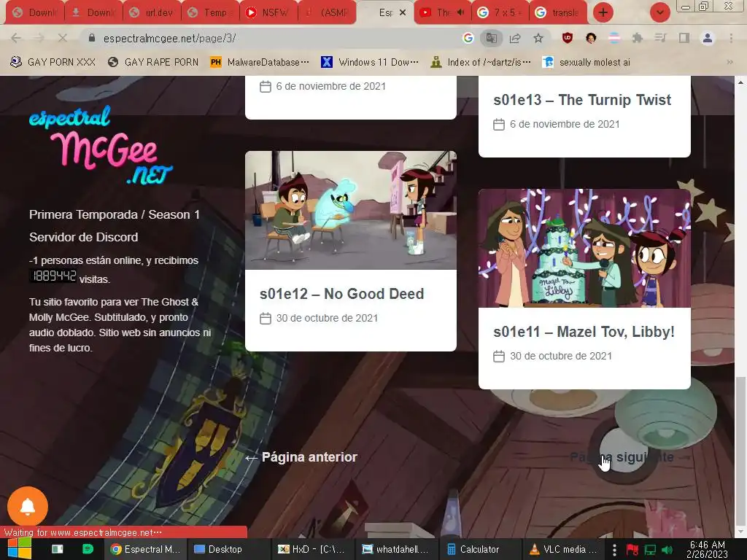Open Servidor de Discord link

[83, 237]
